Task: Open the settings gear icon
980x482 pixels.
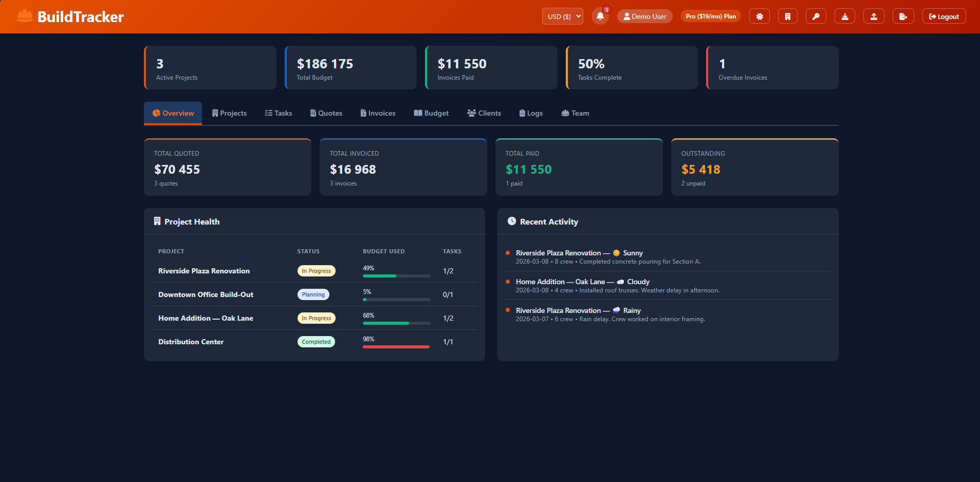Action: pos(759,16)
